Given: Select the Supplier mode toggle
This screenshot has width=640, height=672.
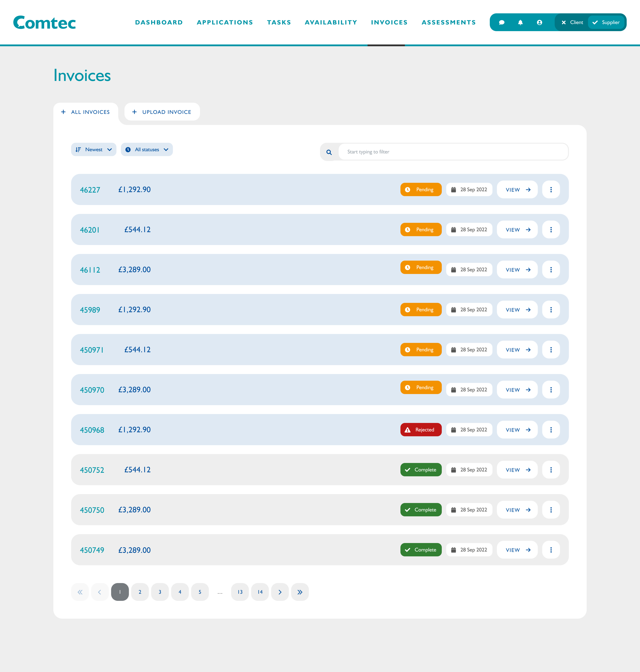Looking at the screenshot, I should point(606,22).
